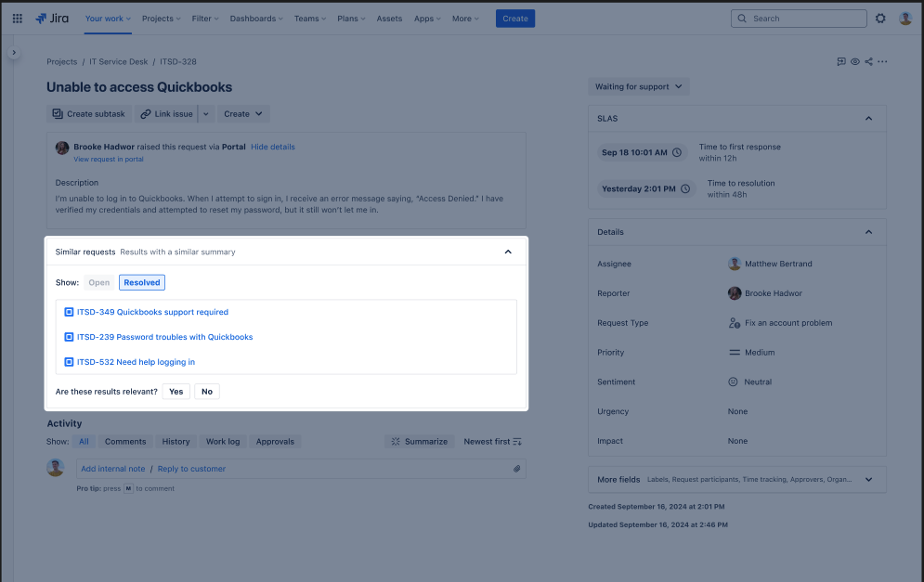
Task: Show Resolved similar requests
Action: click(142, 283)
